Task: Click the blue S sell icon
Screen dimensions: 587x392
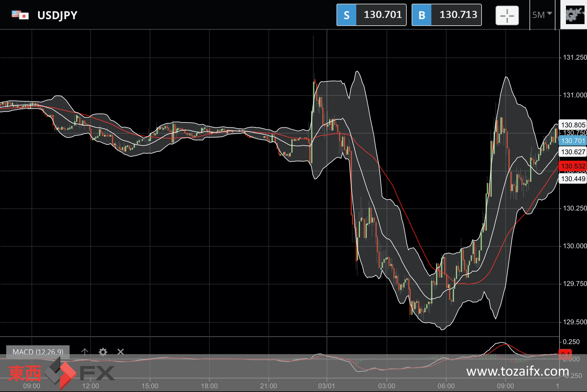Action: pos(346,15)
